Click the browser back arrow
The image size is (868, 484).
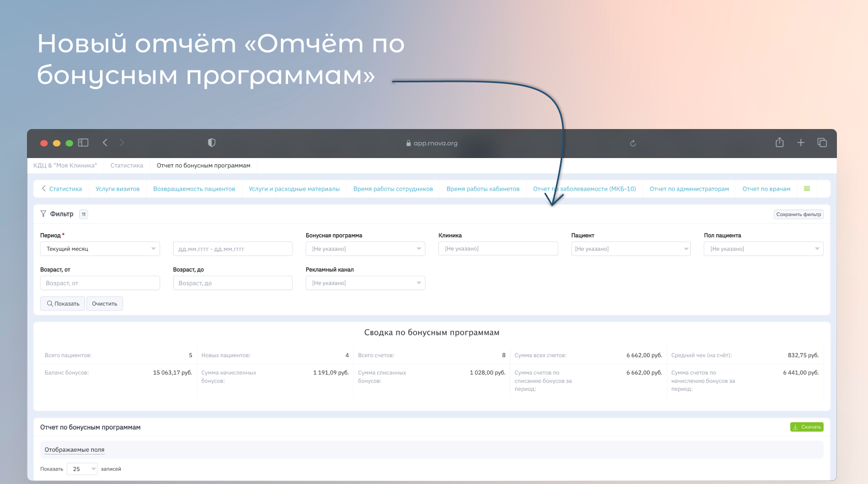click(105, 143)
